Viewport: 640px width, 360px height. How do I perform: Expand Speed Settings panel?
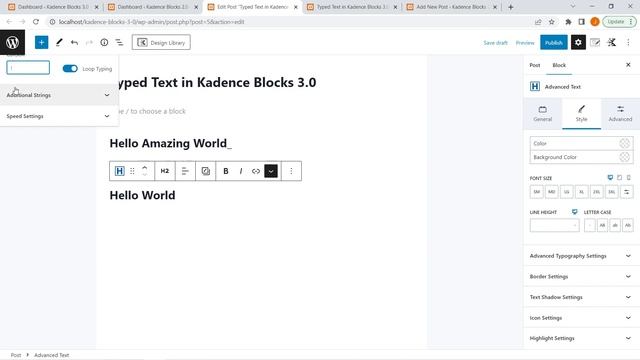click(59, 116)
